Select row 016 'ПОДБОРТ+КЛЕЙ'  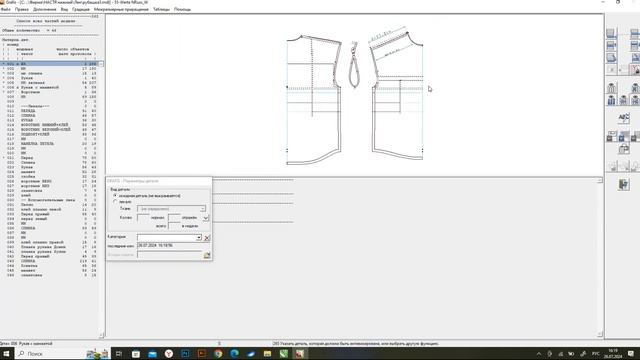(x=49, y=134)
